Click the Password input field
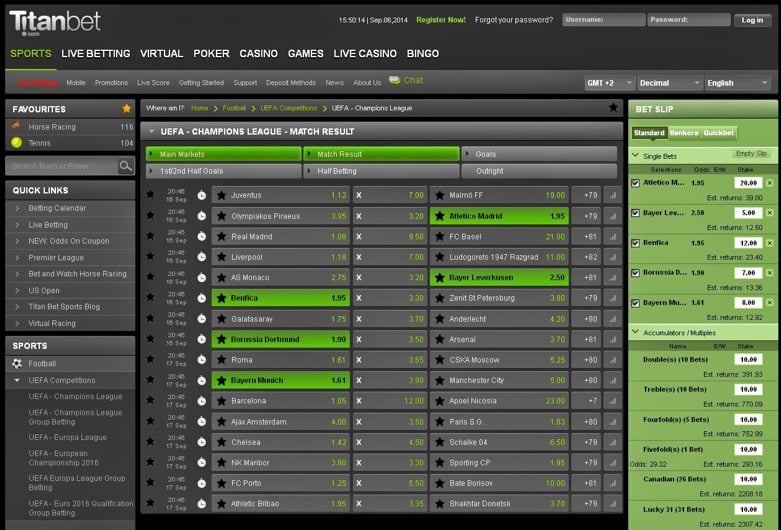781x530 pixels. (x=689, y=20)
